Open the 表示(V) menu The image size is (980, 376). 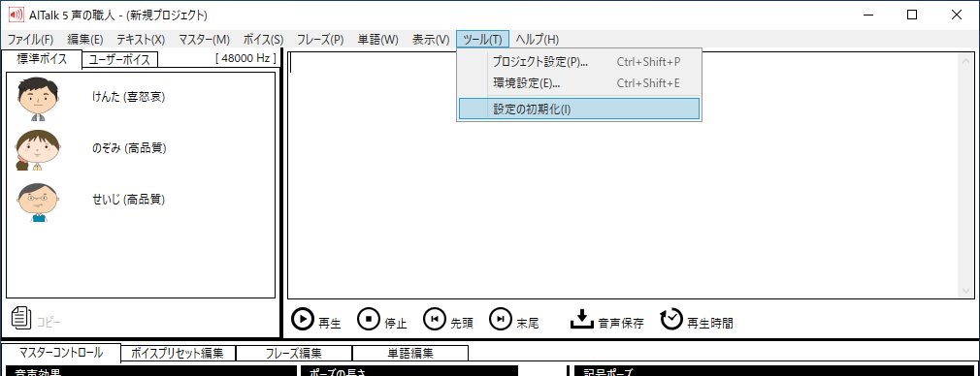[431, 40]
